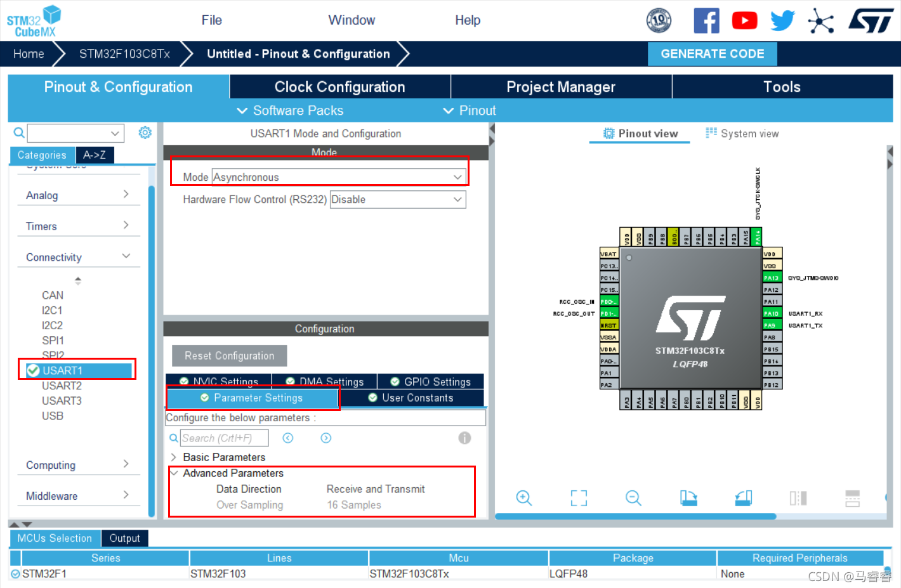The width and height of the screenshot is (901, 588).
Task: Select the PA10 USART1_RX pin
Action: tap(772, 313)
